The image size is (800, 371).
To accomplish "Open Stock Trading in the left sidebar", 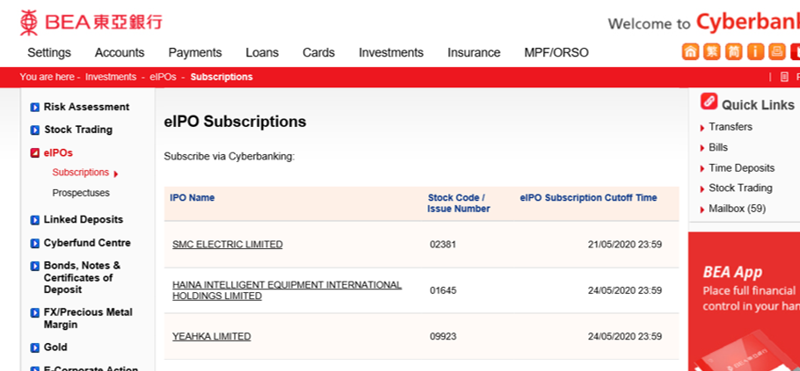I will coord(78,130).
